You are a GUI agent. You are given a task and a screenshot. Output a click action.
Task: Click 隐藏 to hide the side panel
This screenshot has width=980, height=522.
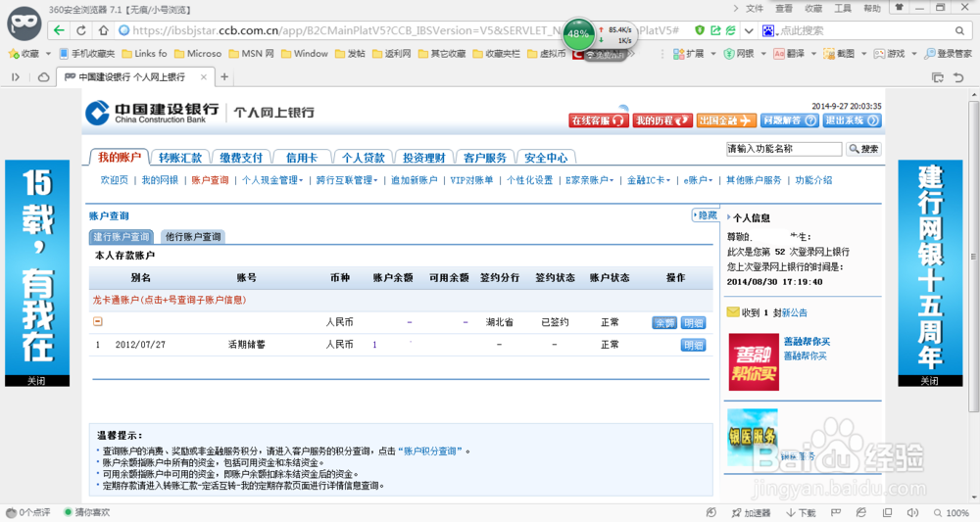coord(706,215)
